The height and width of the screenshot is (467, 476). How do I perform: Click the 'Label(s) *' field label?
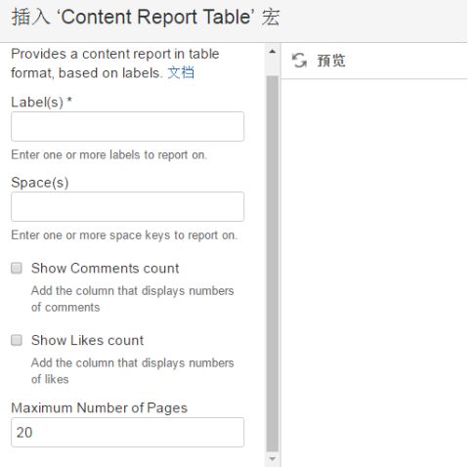click(x=41, y=103)
